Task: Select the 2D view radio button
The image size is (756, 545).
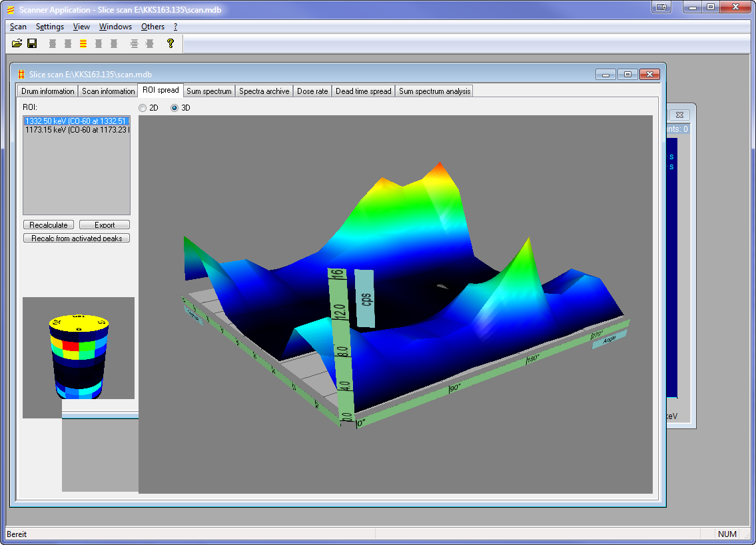Action: point(143,107)
